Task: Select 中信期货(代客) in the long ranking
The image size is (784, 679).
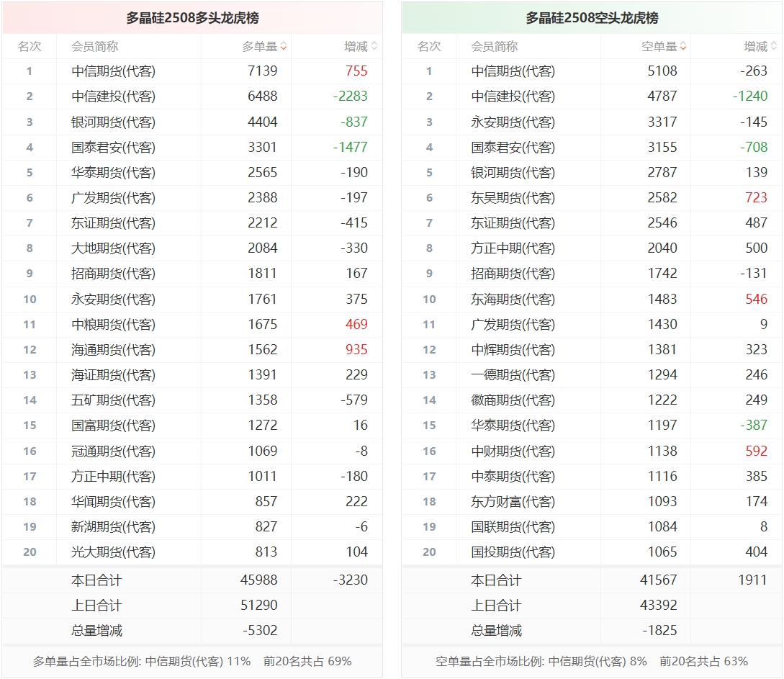Action: (114, 71)
